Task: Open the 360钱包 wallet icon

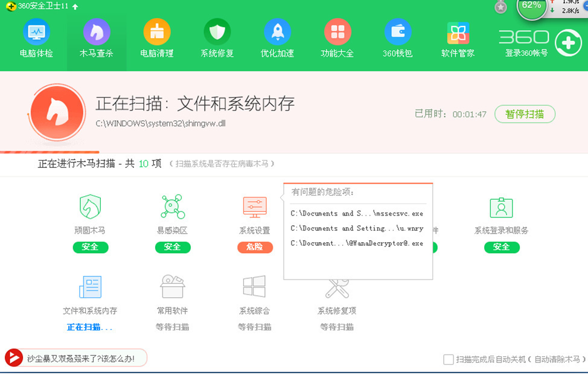Action: 398,31
